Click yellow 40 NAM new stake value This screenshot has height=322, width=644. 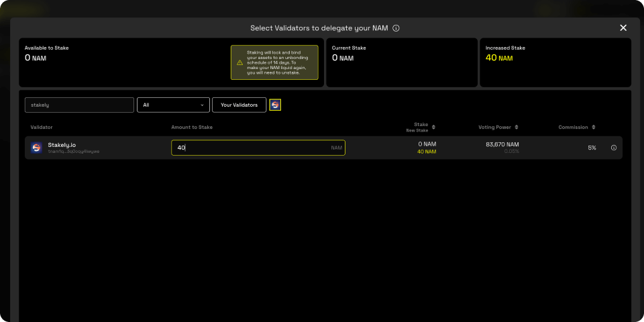click(x=427, y=152)
